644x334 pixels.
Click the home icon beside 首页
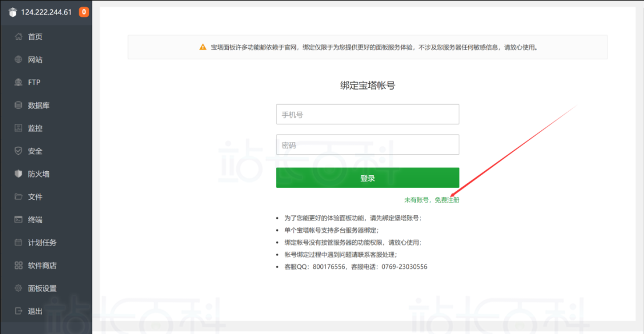click(x=19, y=37)
